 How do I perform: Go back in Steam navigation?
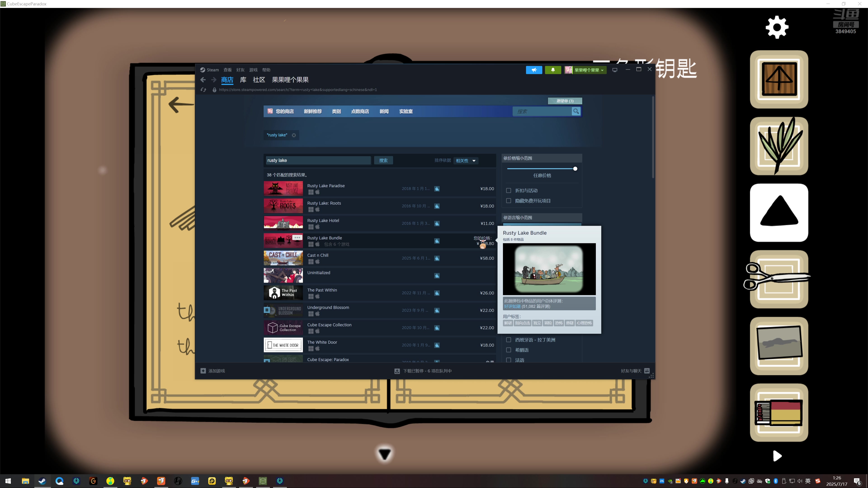click(203, 80)
